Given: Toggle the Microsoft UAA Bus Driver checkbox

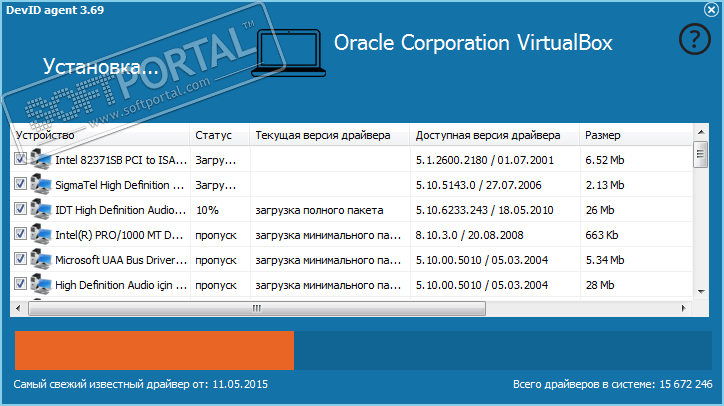Looking at the screenshot, I should click(20, 258).
